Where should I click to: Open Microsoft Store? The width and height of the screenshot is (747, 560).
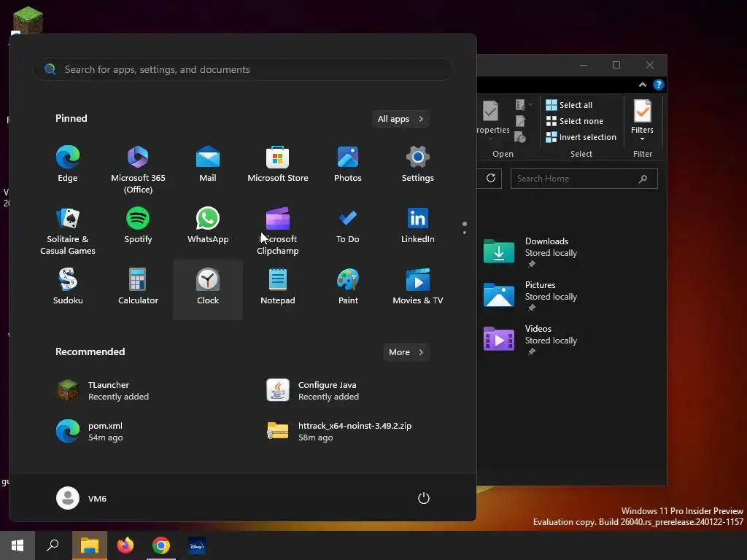(x=278, y=164)
